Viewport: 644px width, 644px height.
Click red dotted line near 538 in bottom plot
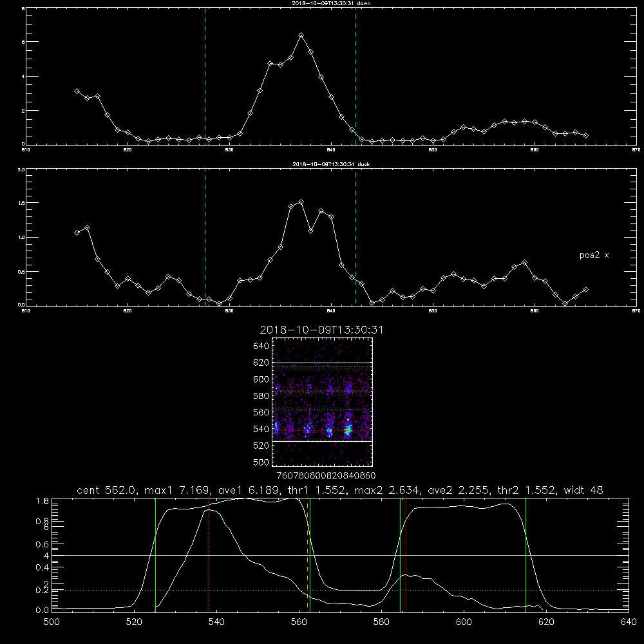point(208,554)
